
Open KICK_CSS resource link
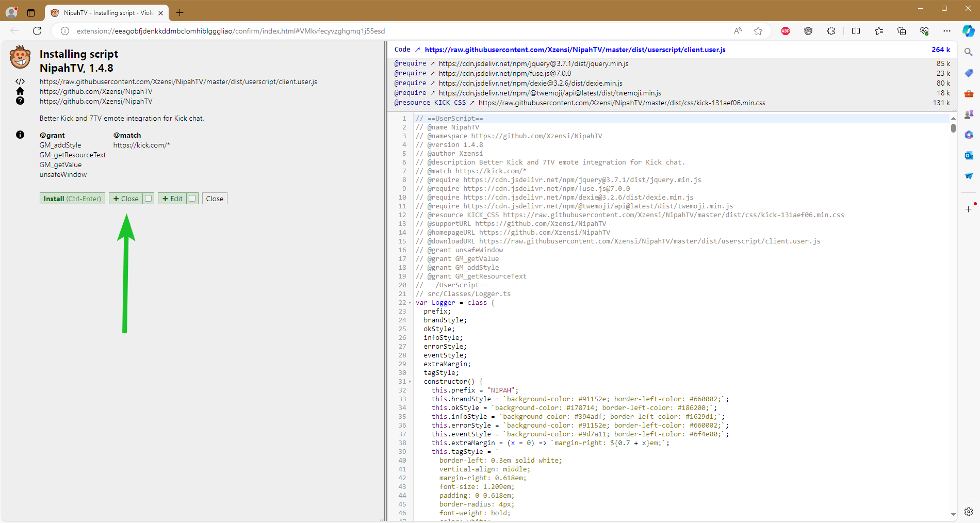(622, 103)
